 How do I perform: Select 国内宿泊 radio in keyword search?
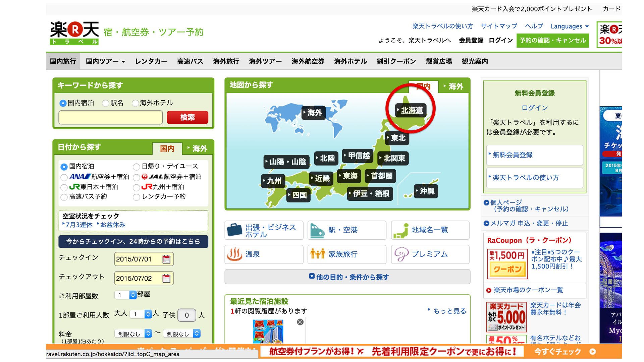pyautogui.click(x=63, y=103)
